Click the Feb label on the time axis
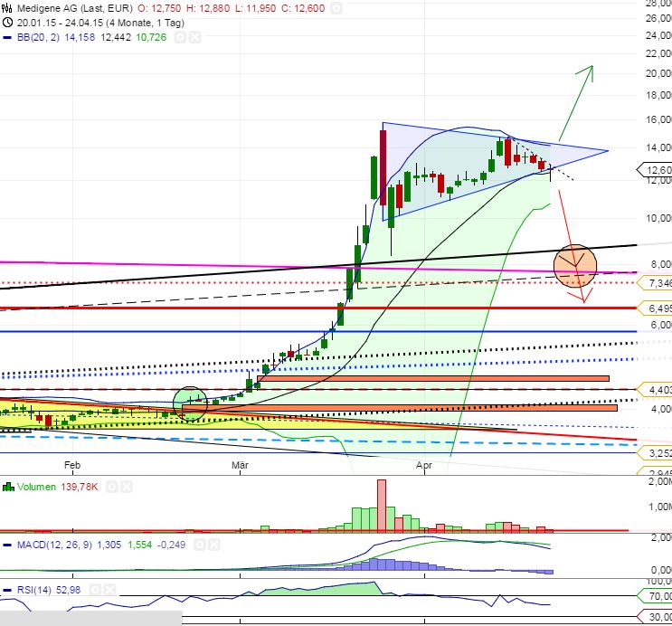The height and width of the screenshot is (626, 672). click(72, 465)
